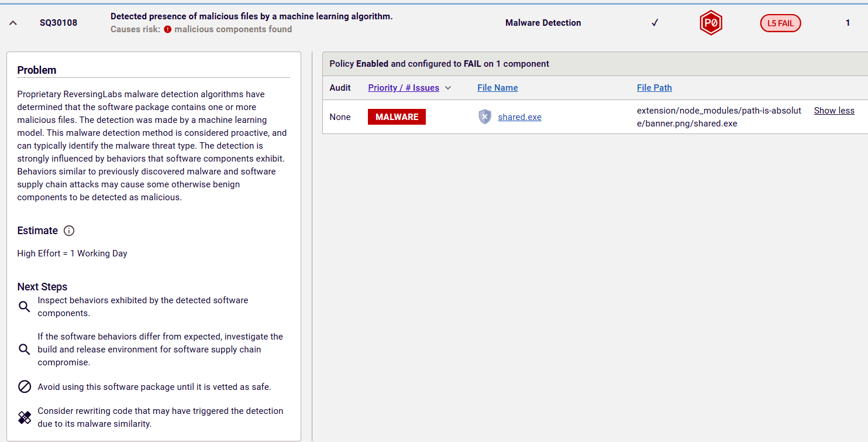Select the SQ30108 identifier
The height and width of the screenshot is (442, 868).
(58, 22)
